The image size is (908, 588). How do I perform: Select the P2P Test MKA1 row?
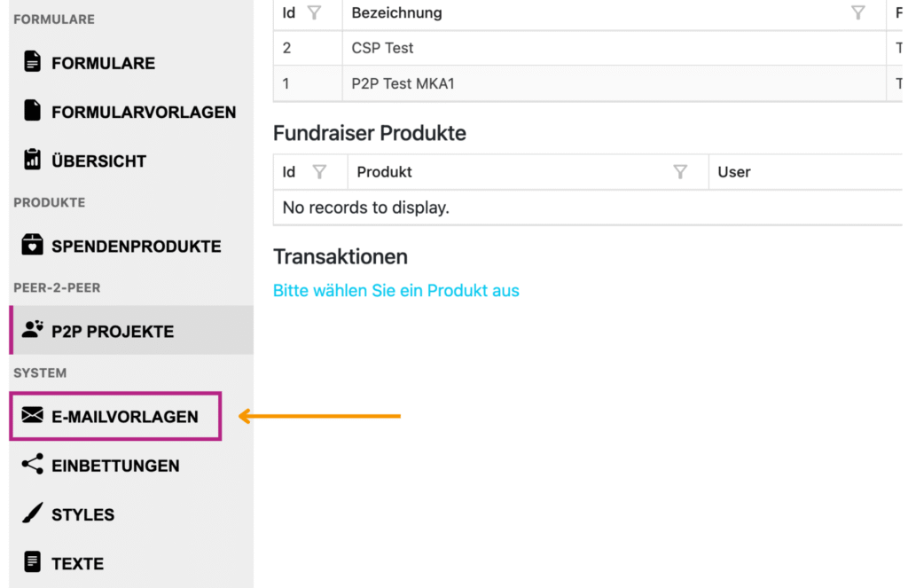click(x=403, y=83)
